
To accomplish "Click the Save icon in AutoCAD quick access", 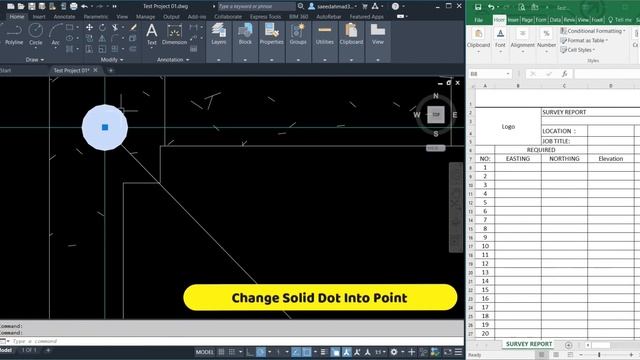I will pyautogui.click(x=31, y=6).
